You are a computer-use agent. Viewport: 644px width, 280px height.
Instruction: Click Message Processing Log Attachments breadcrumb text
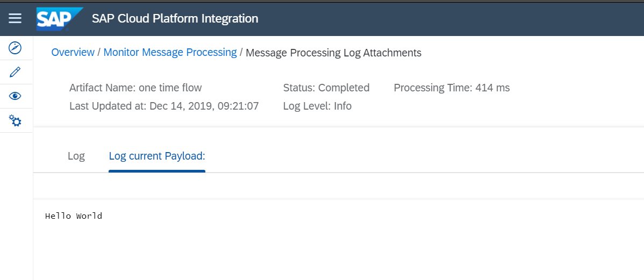pos(333,53)
